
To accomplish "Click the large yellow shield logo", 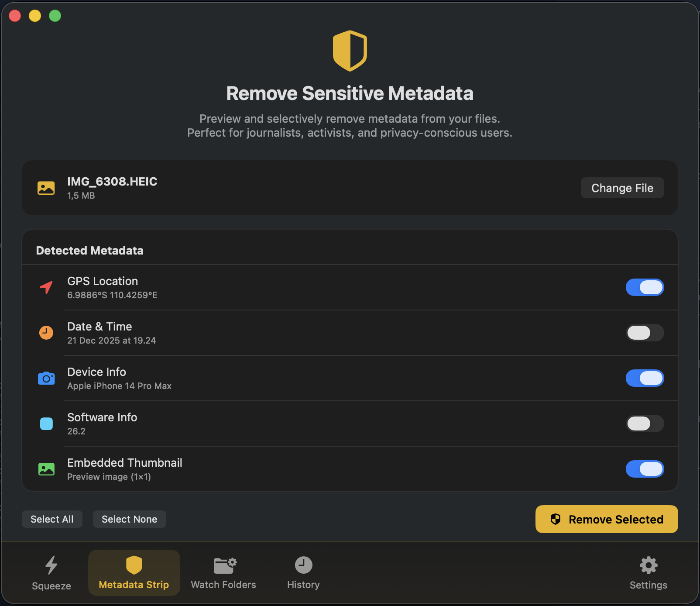I will pos(350,51).
